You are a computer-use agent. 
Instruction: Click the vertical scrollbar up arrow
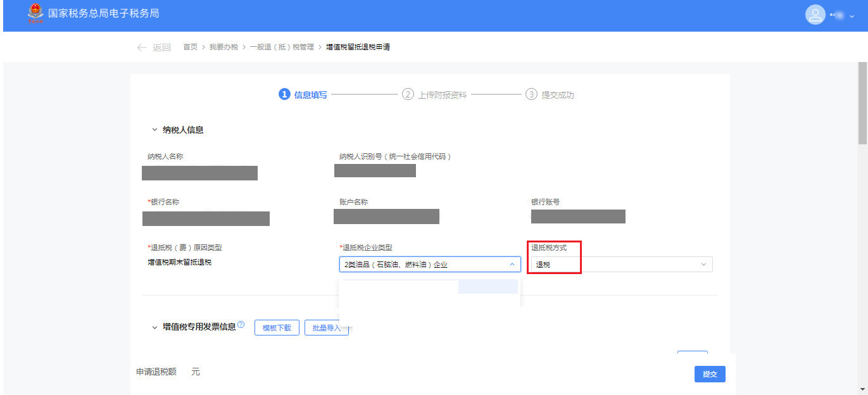coord(862,66)
